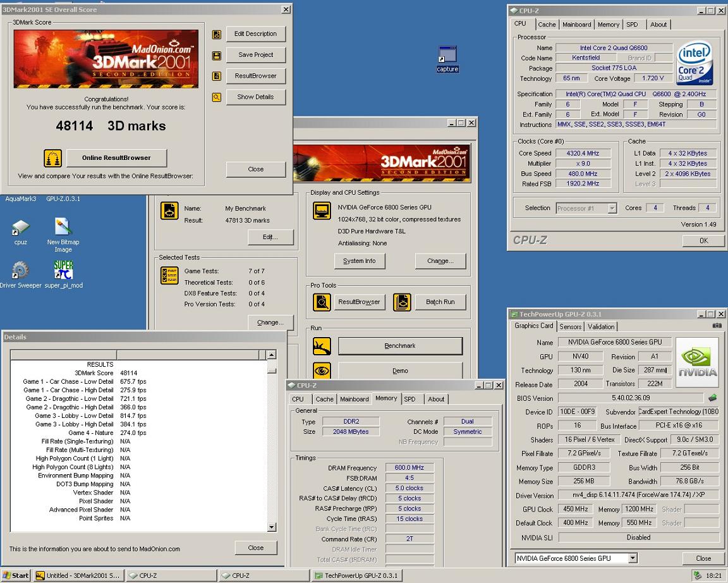Click the Show Details button
Screen dimensions: 728x583
pyautogui.click(x=256, y=97)
